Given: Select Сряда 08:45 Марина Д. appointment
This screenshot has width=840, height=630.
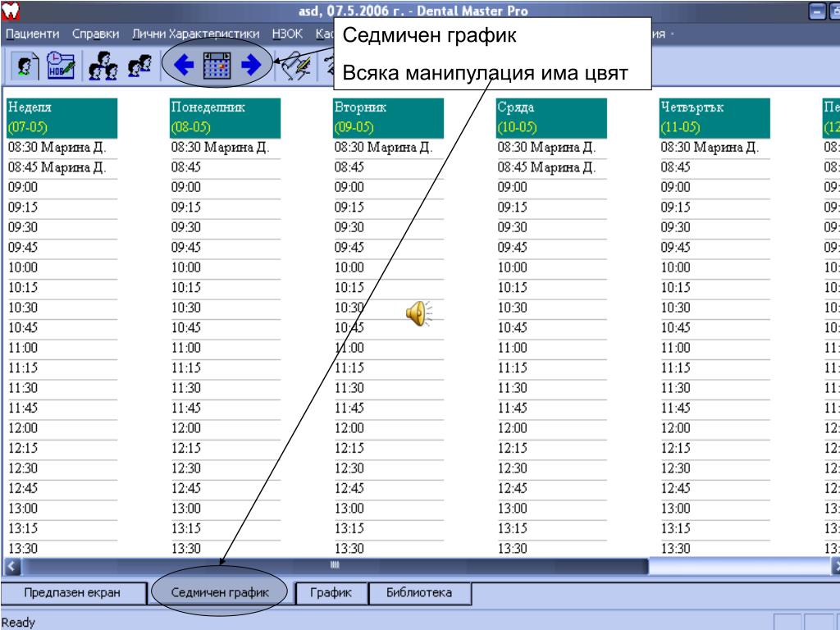Looking at the screenshot, I should [x=551, y=167].
